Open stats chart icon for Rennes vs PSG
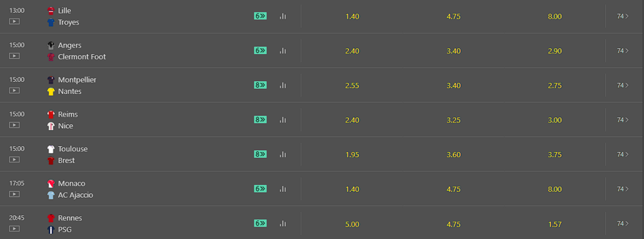 coord(283,224)
